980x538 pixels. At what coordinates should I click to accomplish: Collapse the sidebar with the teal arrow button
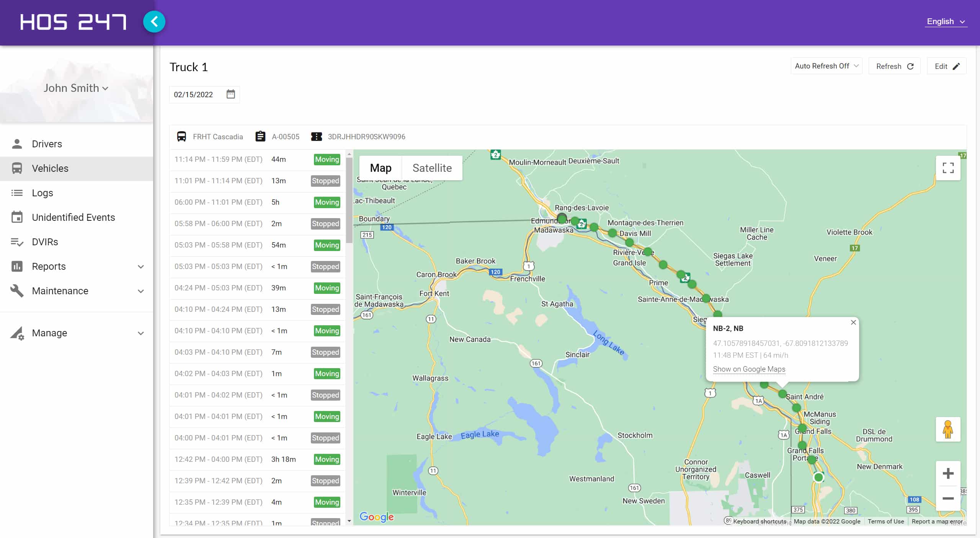click(154, 22)
